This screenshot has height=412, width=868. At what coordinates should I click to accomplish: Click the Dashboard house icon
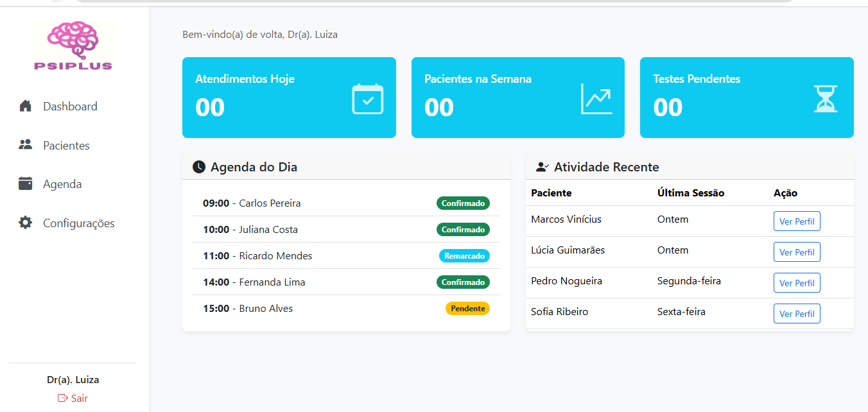[x=26, y=107]
